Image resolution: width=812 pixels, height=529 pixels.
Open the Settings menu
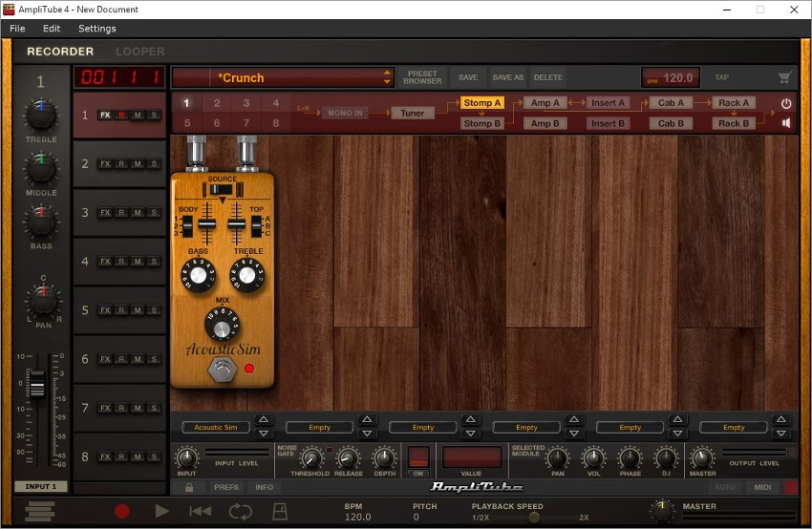tap(96, 29)
